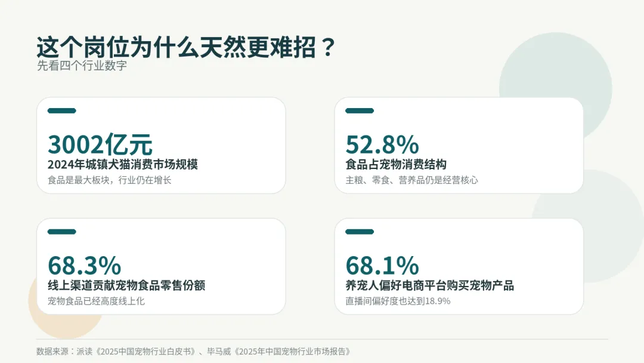This screenshot has height=363, width=644.
Task: Click the teal accent bar above 52.8%
Action: (360, 110)
